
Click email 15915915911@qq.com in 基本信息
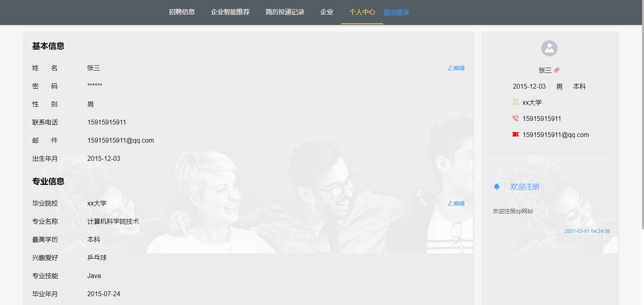(121, 140)
